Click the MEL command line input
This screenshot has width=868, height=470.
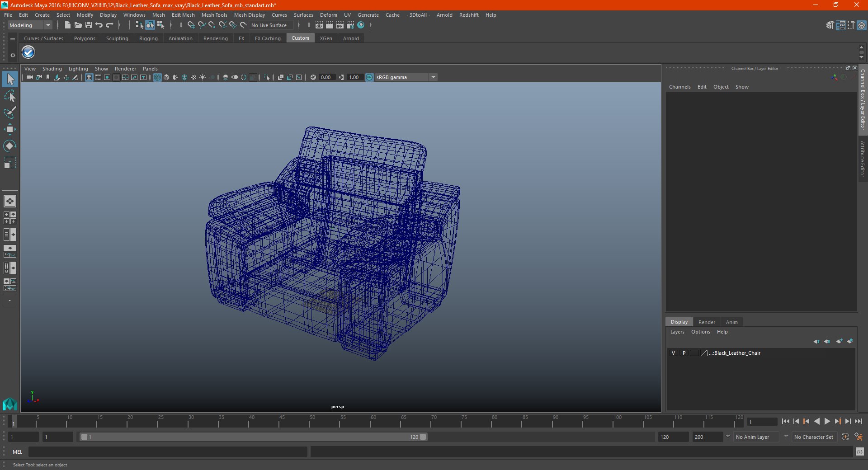click(168, 452)
